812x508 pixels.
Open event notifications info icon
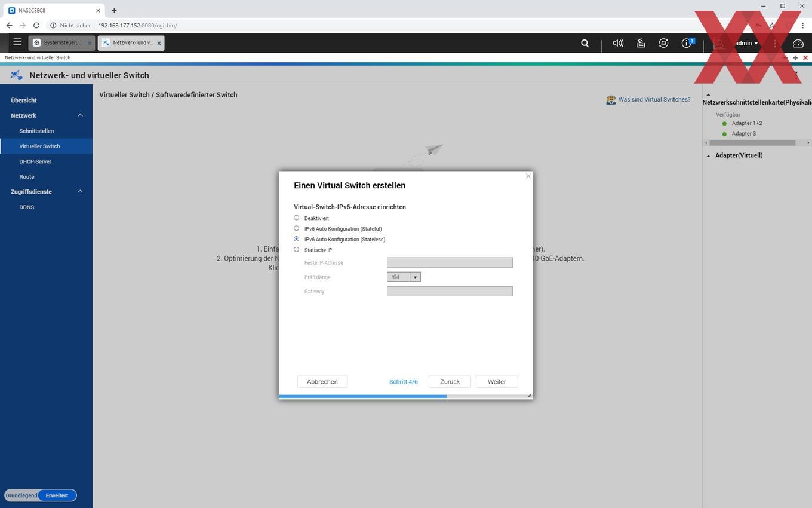687,43
